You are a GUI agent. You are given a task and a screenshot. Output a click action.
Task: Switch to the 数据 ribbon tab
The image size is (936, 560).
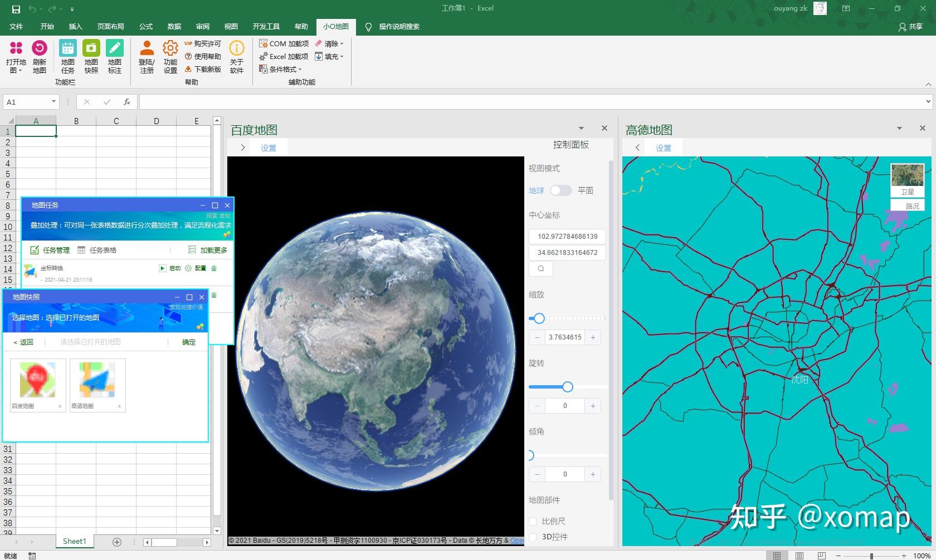[x=174, y=26]
